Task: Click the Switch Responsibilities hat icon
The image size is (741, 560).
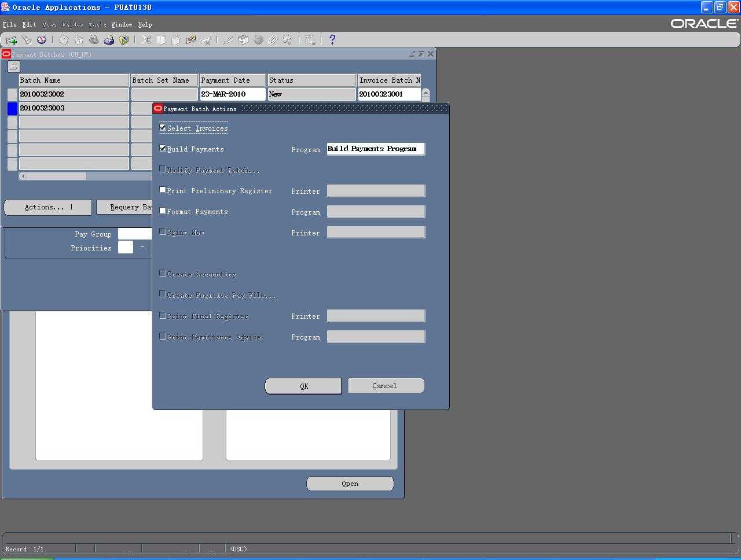Action: tap(94, 40)
